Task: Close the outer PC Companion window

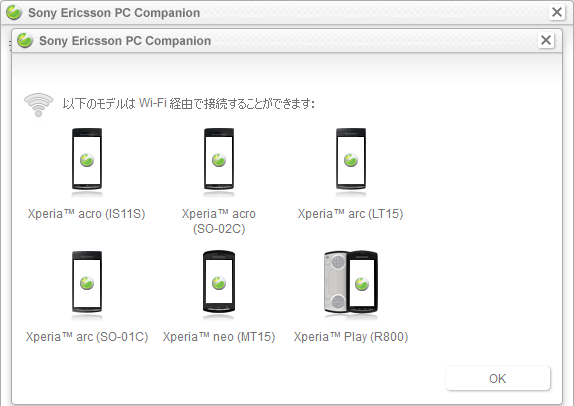Action: click(557, 12)
